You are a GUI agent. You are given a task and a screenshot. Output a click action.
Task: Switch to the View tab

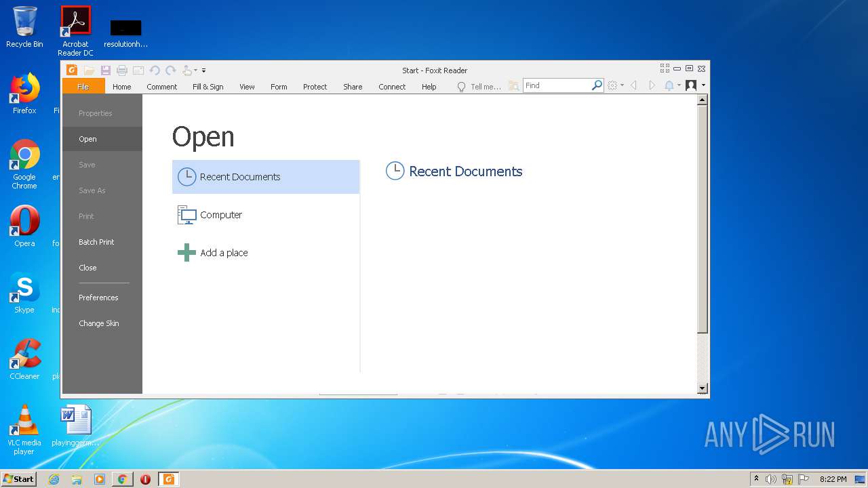click(247, 87)
